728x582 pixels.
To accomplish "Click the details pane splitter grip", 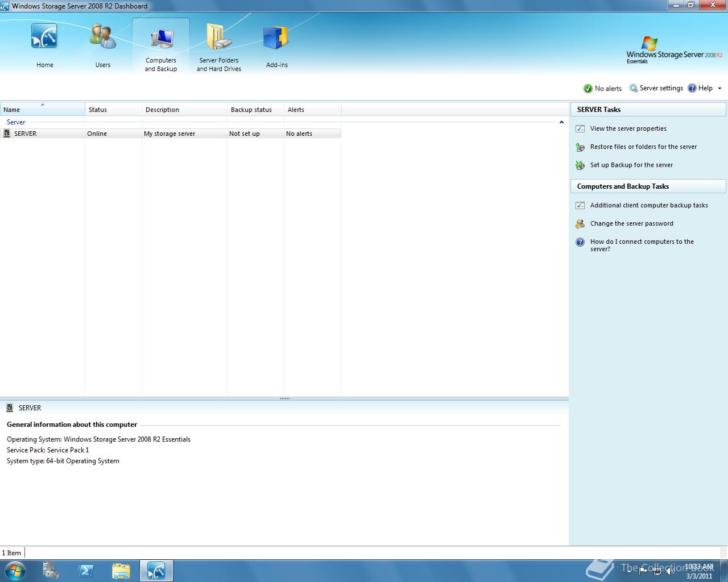I will (x=284, y=398).
